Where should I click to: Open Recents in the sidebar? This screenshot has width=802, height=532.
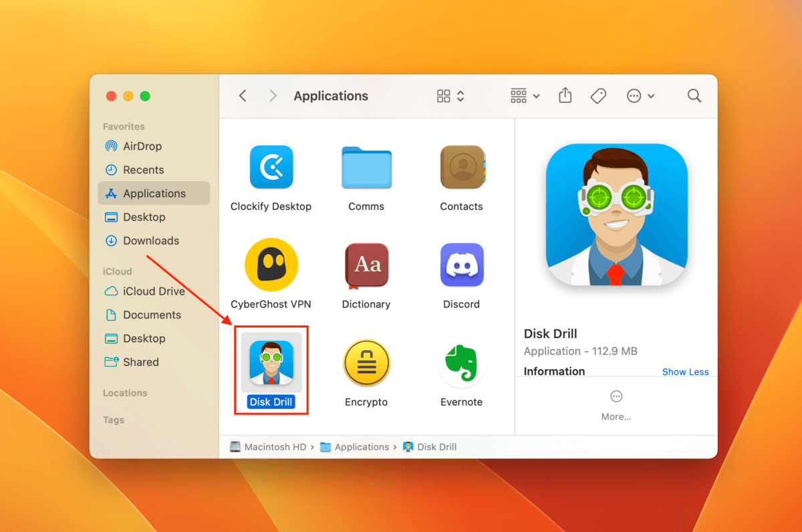click(154, 170)
